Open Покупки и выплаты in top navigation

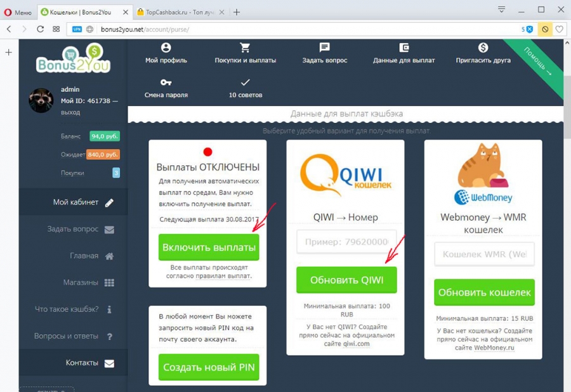[245, 53]
